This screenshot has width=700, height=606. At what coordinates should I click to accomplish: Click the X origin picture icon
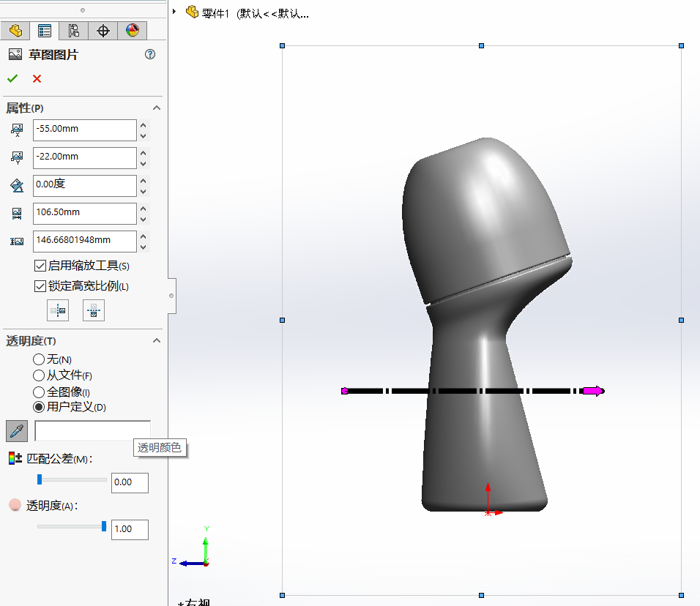click(x=17, y=130)
